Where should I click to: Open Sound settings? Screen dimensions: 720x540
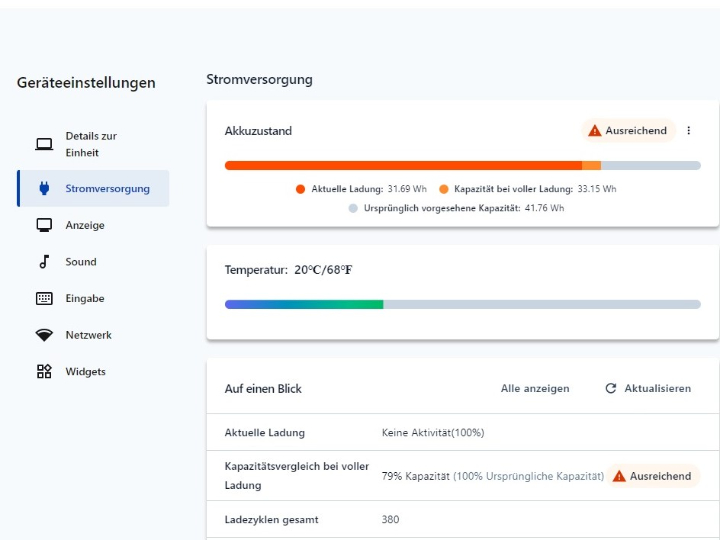point(93,262)
